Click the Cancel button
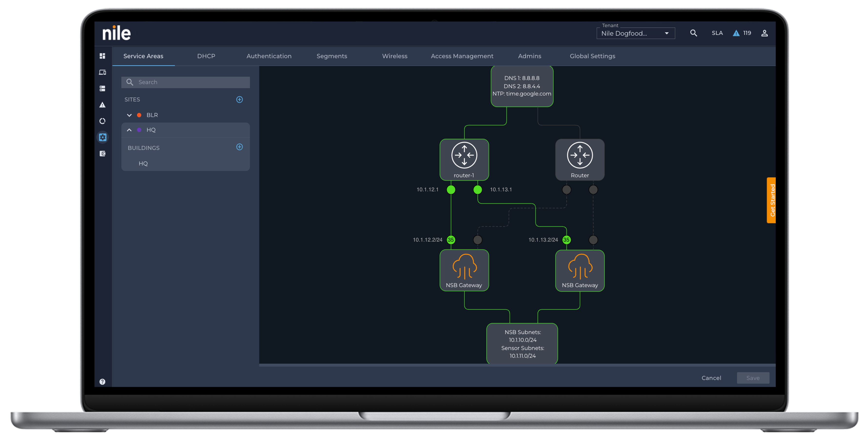Image resolution: width=868 pixels, height=444 pixels. (711, 378)
